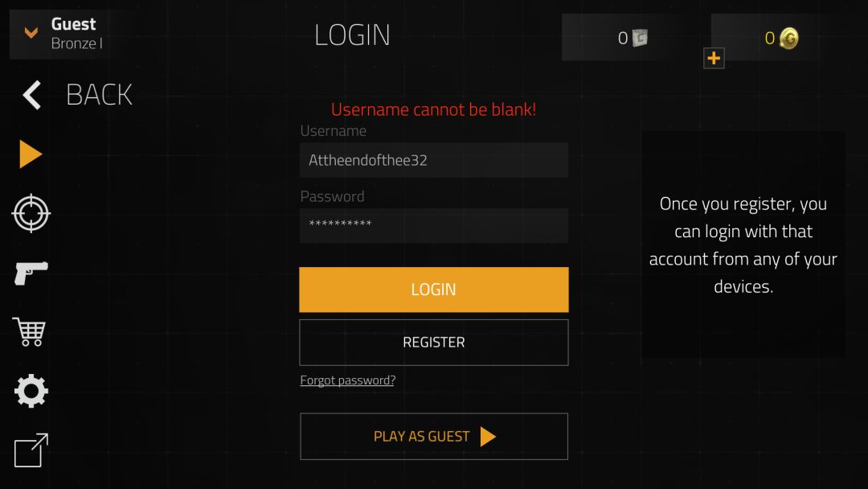
Task: Open the settings gear icon
Action: click(31, 391)
